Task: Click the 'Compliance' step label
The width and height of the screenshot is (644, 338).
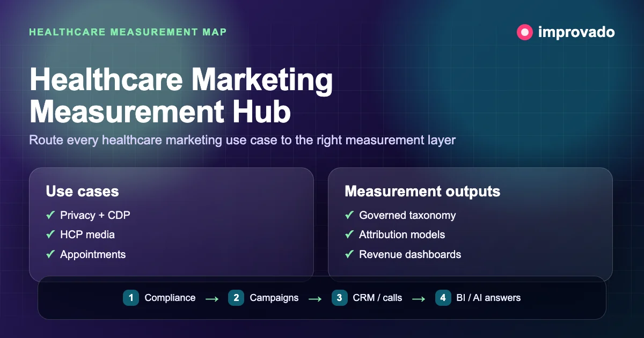Action: 170,298
